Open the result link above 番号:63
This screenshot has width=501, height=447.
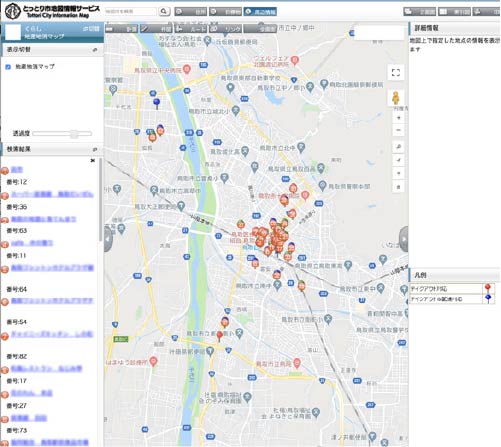click(43, 219)
